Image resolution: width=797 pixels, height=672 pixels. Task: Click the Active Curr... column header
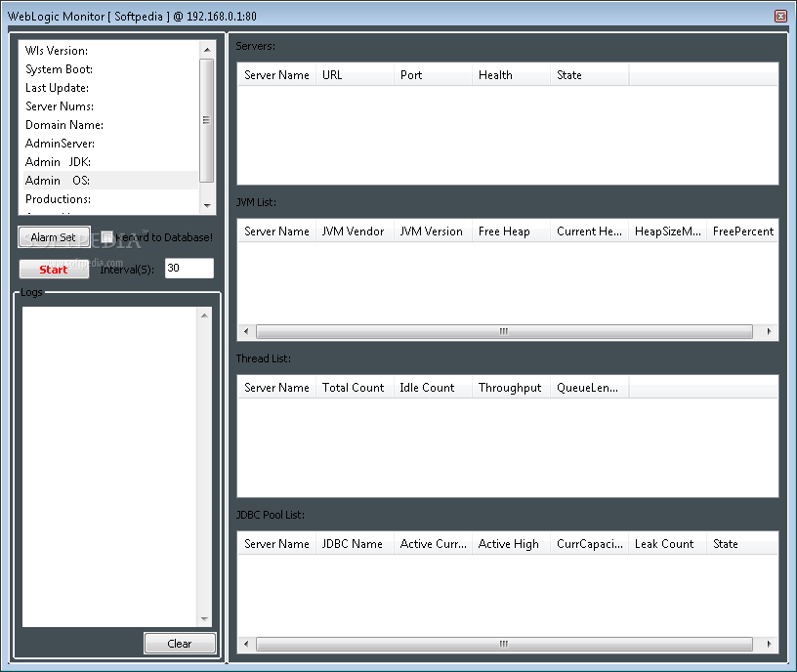[x=433, y=544]
